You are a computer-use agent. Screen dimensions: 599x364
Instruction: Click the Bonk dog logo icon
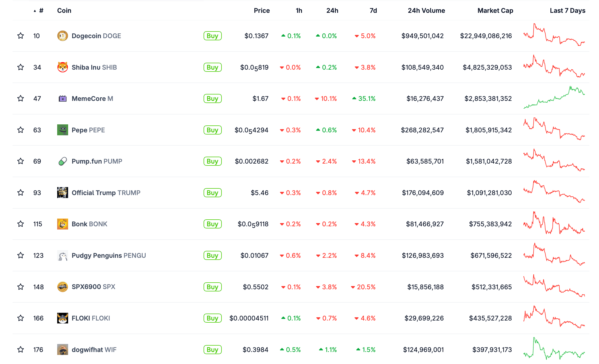63,224
